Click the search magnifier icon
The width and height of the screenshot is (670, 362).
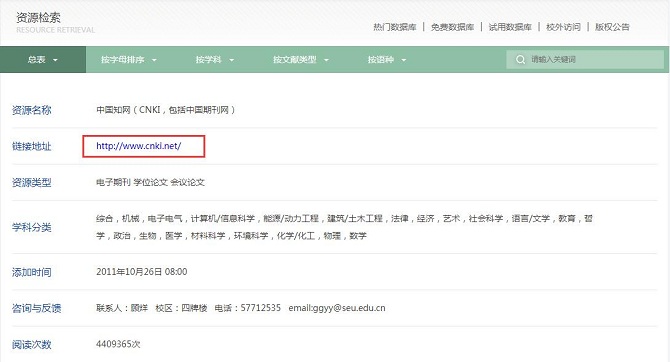(520, 60)
